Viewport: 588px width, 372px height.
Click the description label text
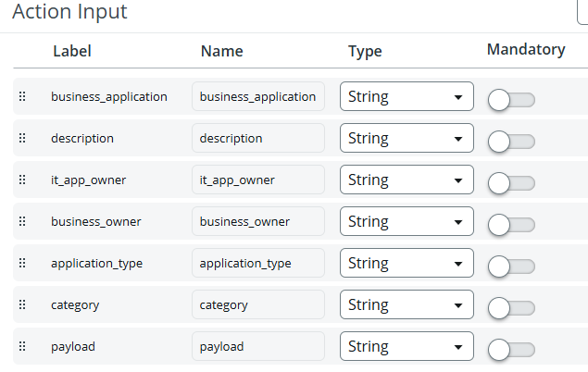(x=82, y=138)
